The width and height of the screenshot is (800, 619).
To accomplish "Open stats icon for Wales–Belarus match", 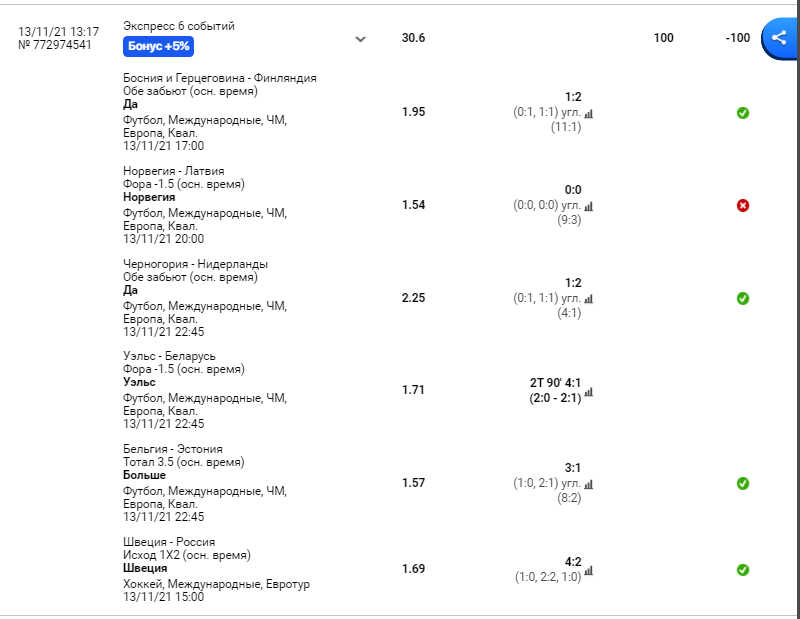I will click(x=589, y=392).
